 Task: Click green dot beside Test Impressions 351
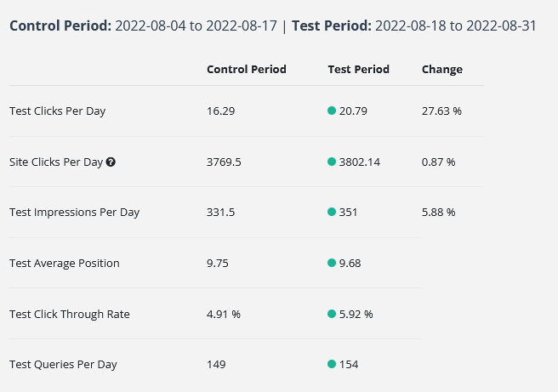point(332,212)
